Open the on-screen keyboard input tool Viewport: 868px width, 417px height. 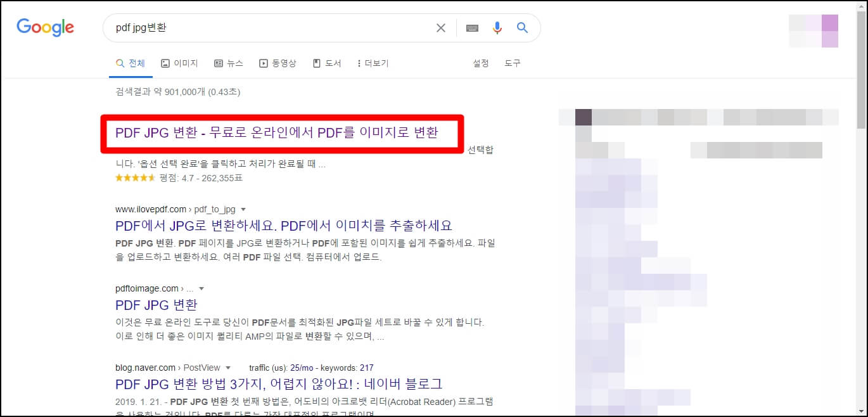[472, 28]
